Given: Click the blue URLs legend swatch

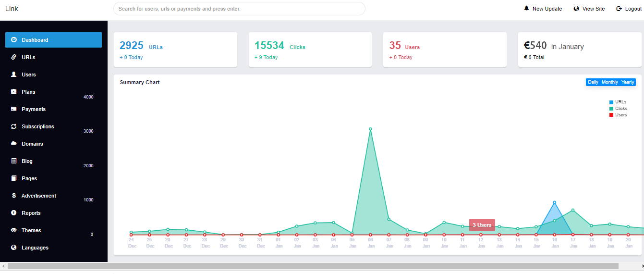Looking at the screenshot, I should click(611, 102).
